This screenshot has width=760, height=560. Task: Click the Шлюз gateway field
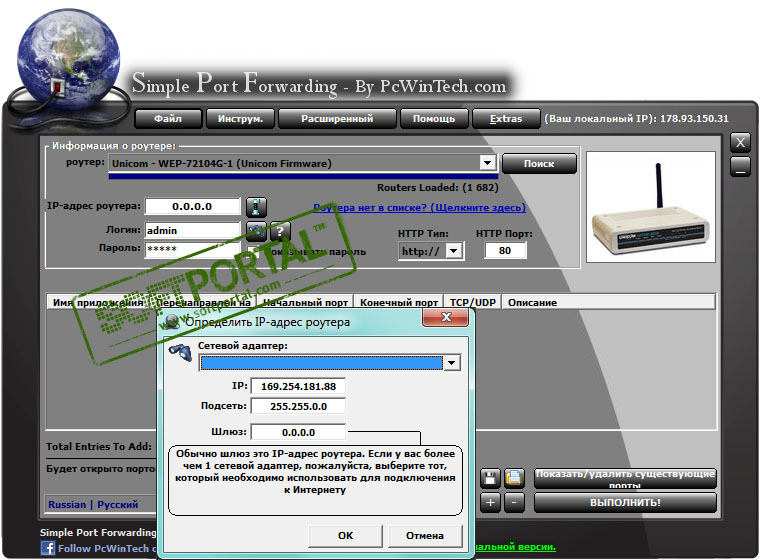(298, 432)
